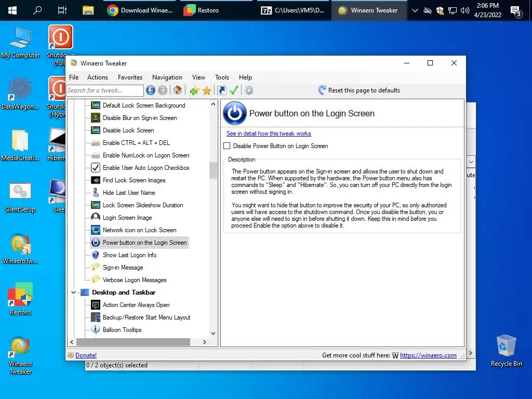
Task: Click the Show Last Logon Info icon
Action: click(x=96, y=255)
